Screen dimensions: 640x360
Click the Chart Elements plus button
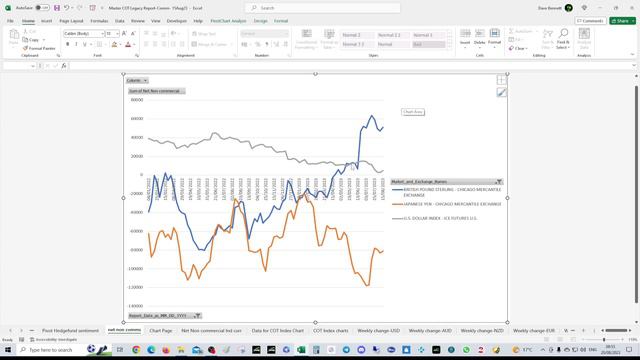tap(502, 80)
